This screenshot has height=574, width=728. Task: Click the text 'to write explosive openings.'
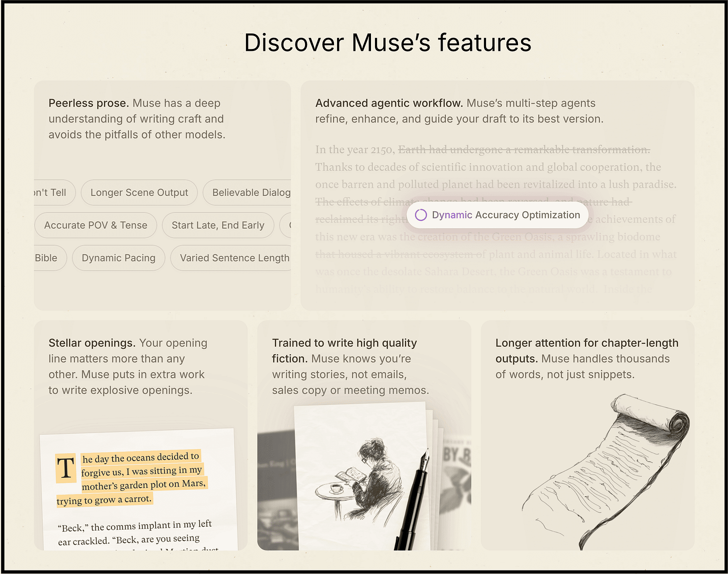[x=120, y=390]
